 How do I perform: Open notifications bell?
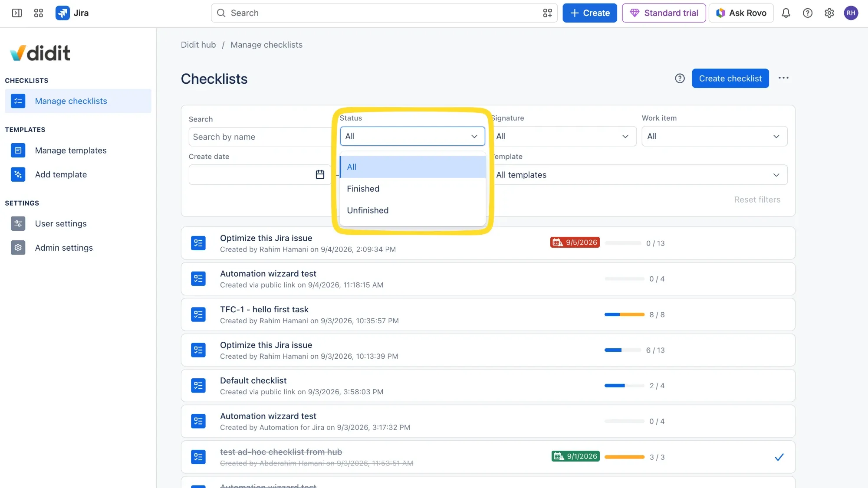[786, 13]
